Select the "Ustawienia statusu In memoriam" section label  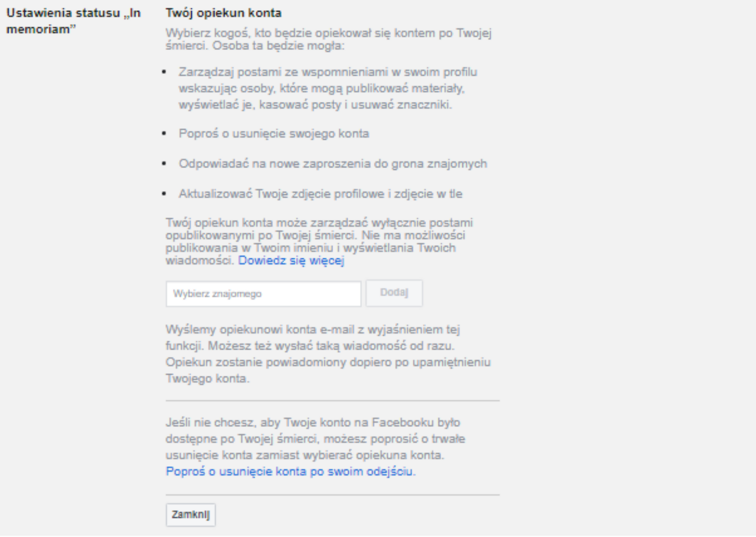73,21
